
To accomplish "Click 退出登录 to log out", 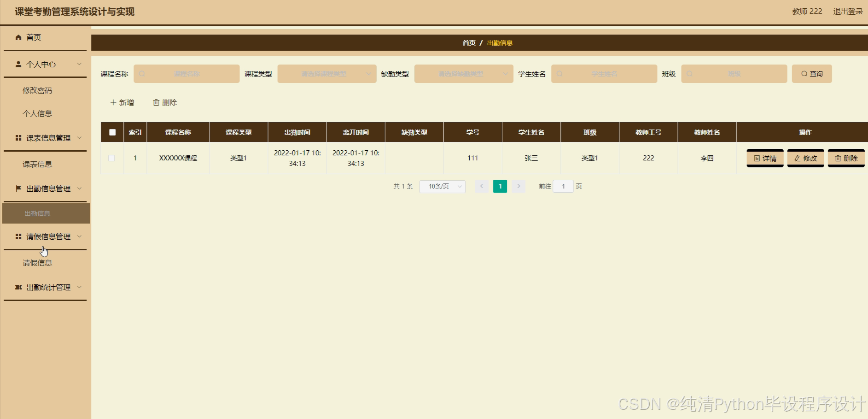I will click(848, 12).
